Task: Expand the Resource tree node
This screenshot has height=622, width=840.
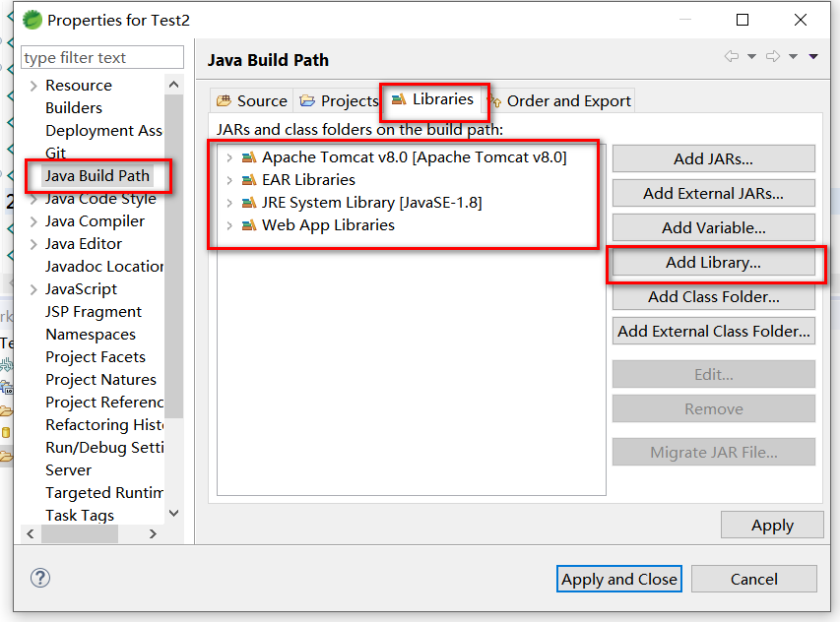Action: point(33,86)
